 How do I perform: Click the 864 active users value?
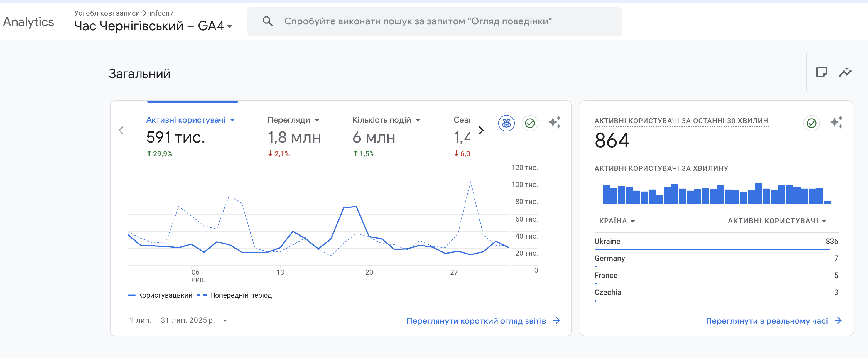tap(612, 140)
